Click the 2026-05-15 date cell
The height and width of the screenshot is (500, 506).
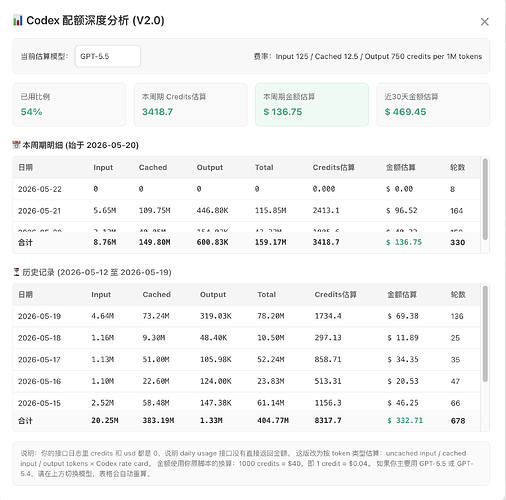tap(39, 403)
